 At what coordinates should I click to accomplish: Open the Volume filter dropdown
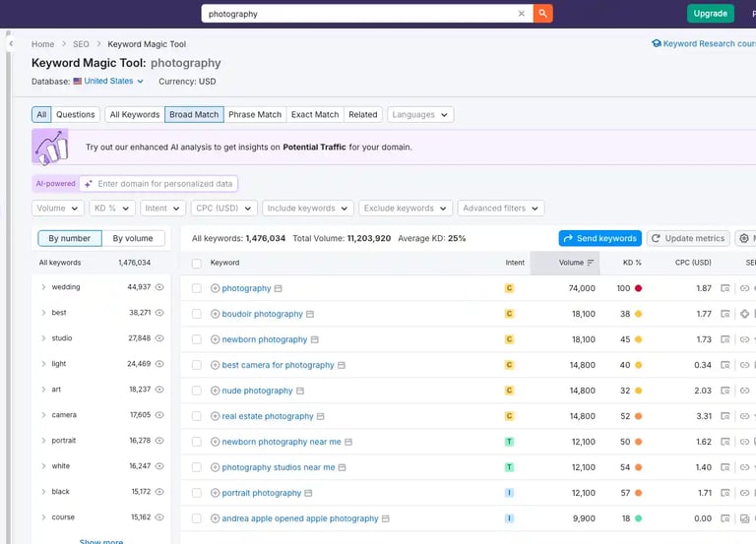[x=58, y=209]
